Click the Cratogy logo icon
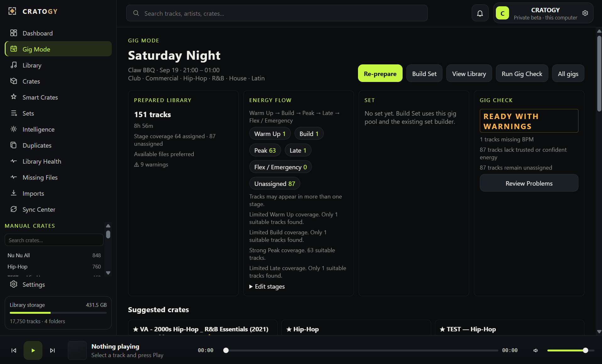The width and height of the screenshot is (602, 364). pos(12,11)
